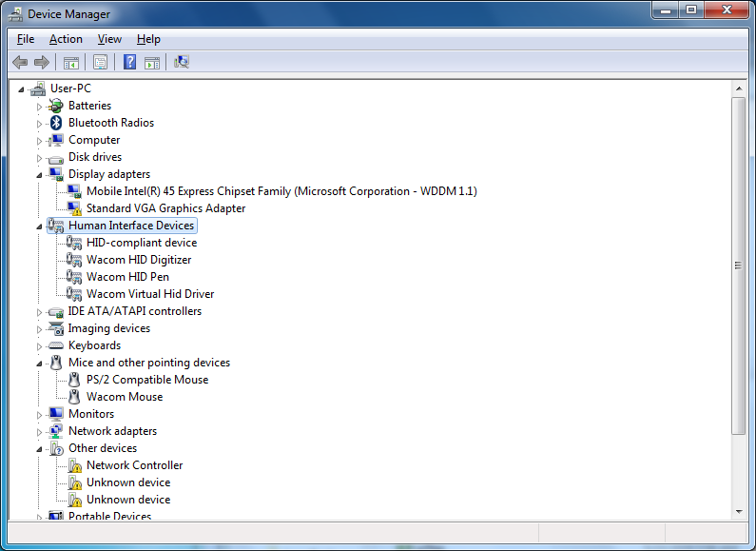
Task: Click the IDE ATA/ATAPI controllers icon
Action: pyautogui.click(x=56, y=312)
